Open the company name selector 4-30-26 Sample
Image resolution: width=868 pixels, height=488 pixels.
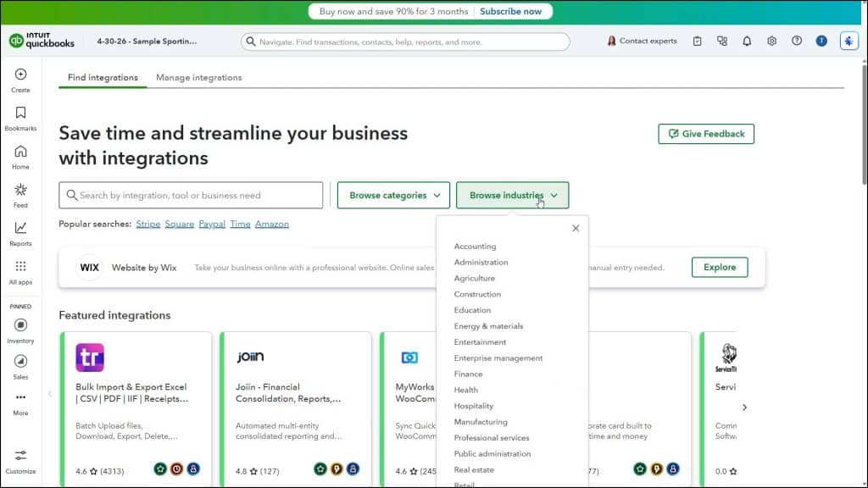(147, 41)
